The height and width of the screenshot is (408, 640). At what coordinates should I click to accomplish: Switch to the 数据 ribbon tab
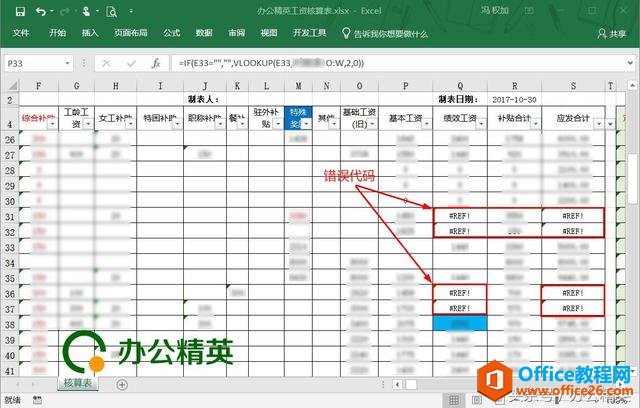[x=204, y=33]
